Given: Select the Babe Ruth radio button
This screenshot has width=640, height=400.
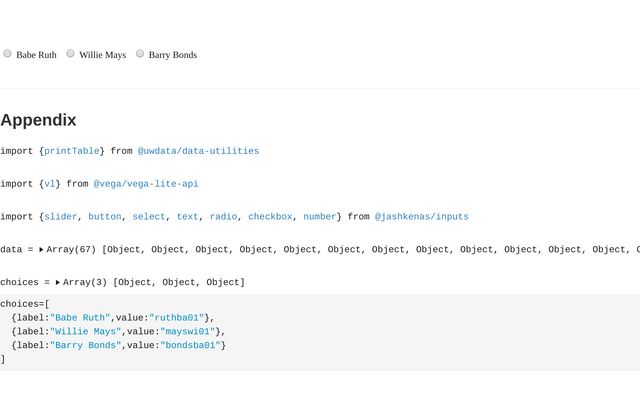Looking at the screenshot, I should coord(7,53).
